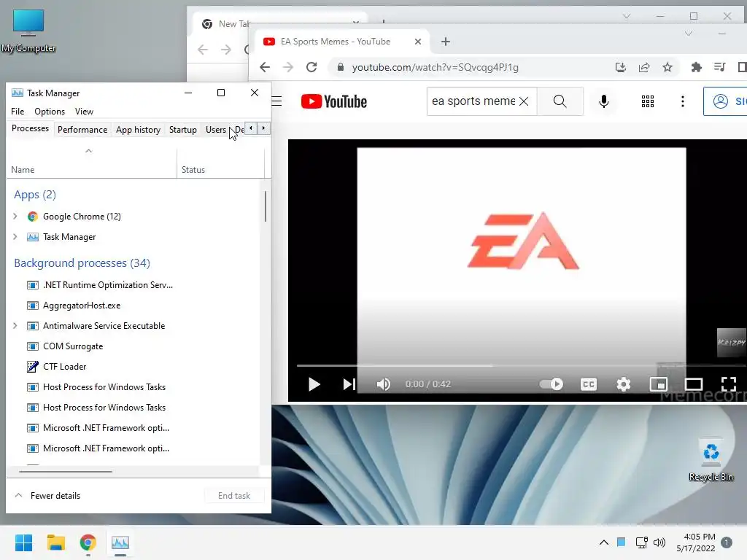Image resolution: width=747 pixels, height=560 pixels.
Task: Play the EA Sports Memes video
Action: coord(314,384)
